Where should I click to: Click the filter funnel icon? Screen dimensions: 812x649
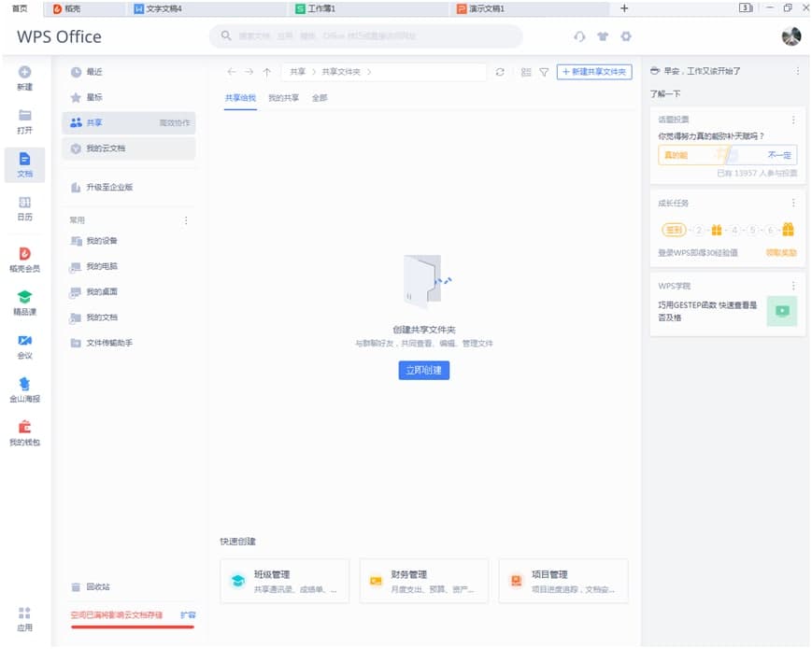[543, 72]
